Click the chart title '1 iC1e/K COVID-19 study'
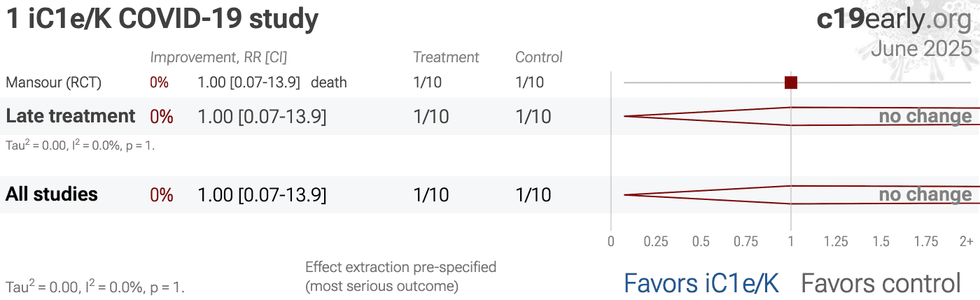The image size is (980, 300). pyautogui.click(x=162, y=20)
